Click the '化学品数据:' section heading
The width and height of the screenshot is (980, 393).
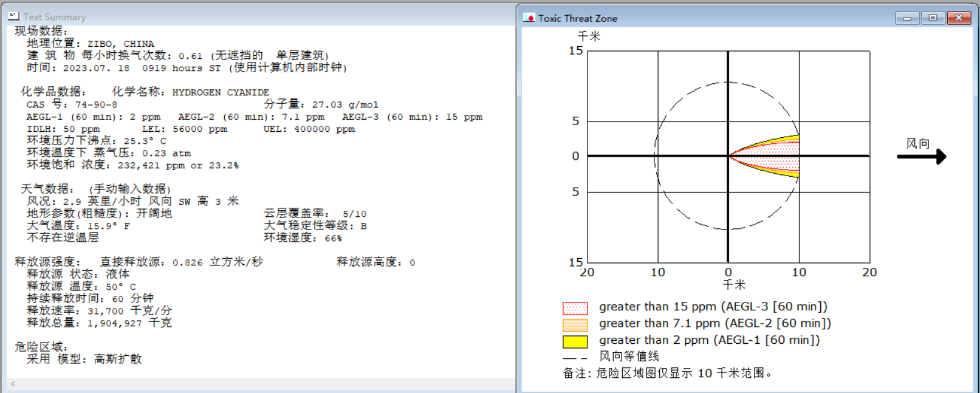[53, 92]
